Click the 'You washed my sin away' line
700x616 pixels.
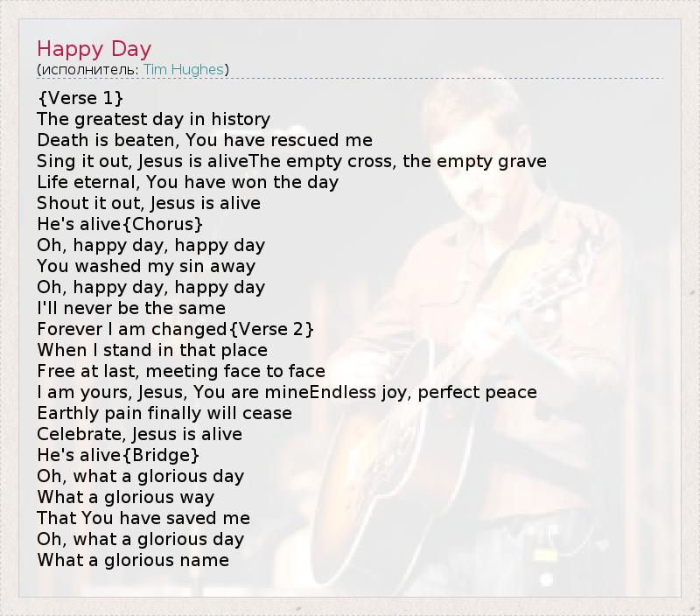146,266
